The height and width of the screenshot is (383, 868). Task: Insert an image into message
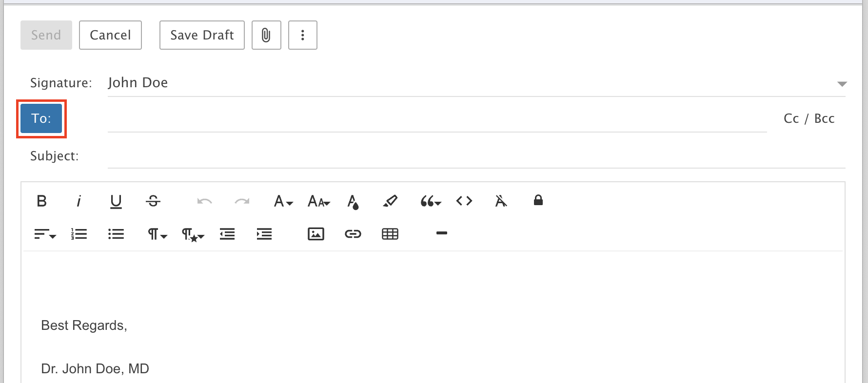(x=316, y=234)
